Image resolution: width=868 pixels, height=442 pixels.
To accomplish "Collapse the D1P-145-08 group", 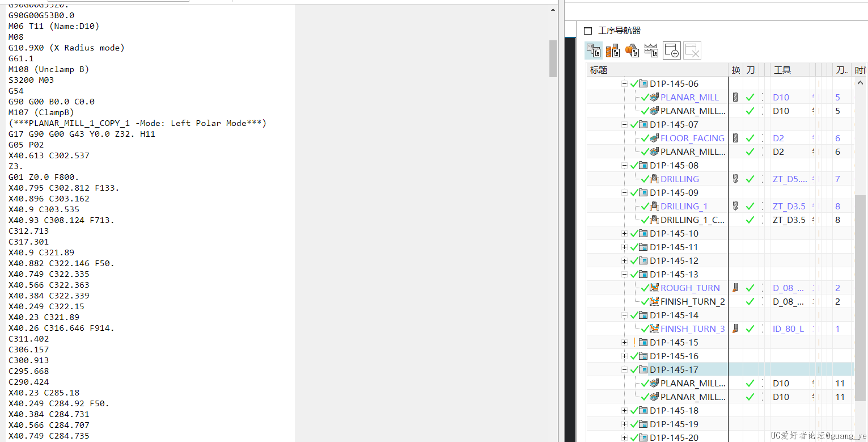I will click(x=625, y=165).
